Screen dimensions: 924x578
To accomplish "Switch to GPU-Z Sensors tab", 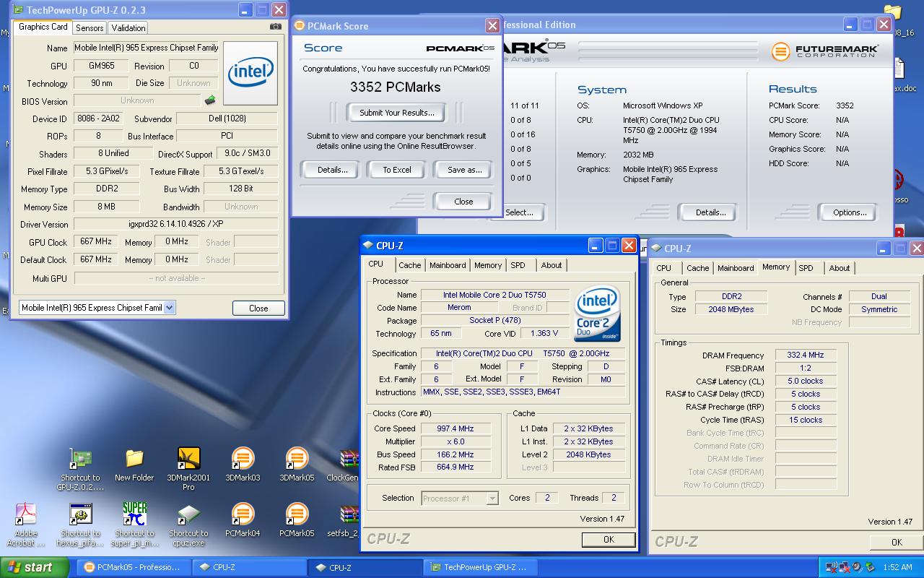I will pos(90,27).
